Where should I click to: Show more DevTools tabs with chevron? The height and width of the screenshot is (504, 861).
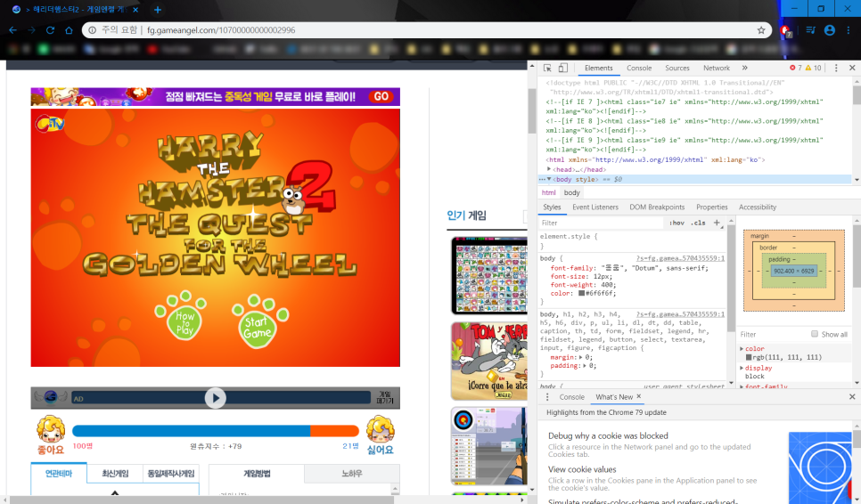(744, 68)
